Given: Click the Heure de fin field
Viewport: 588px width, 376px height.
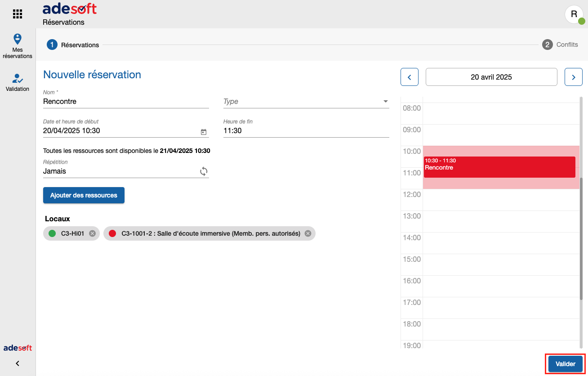Looking at the screenshot, I should (x=306, y=131).
